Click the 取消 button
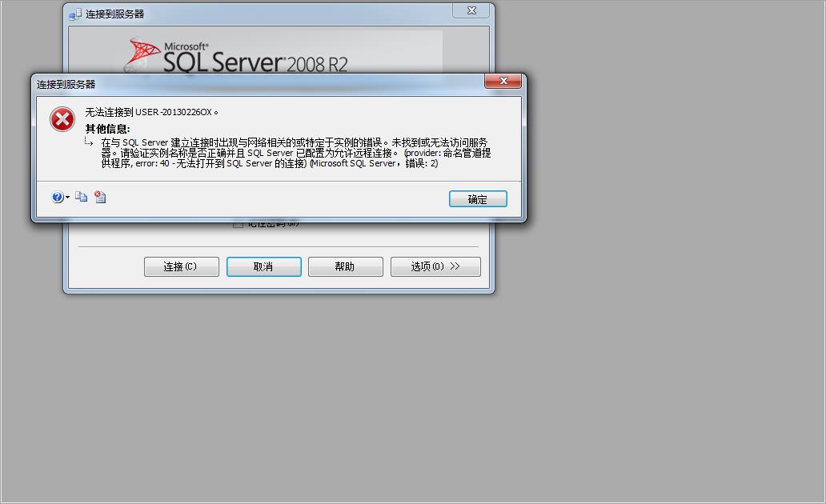This screenshot has height=504, width=826. (264, 266)
